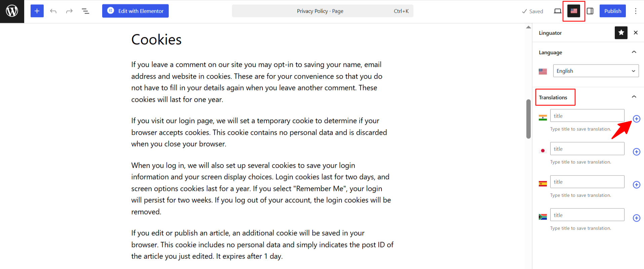Toggle the Linguator flag sidebar icon

coord(574,11)
